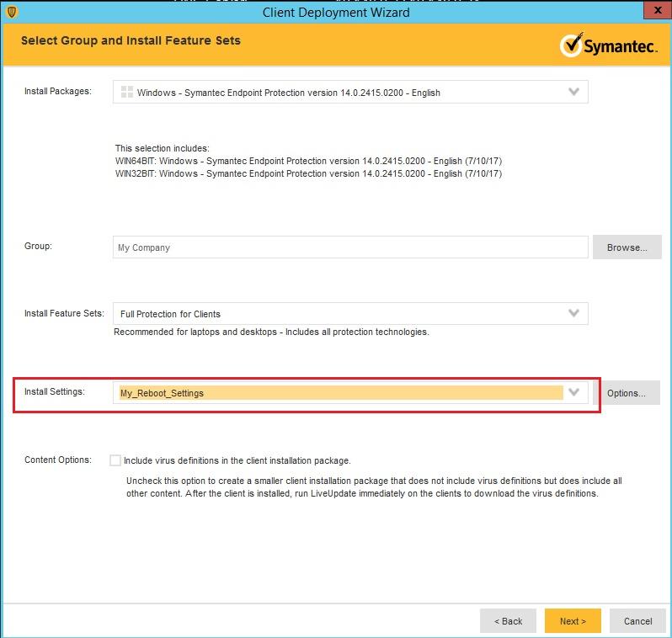Viewport: 672px width, 638px height.
Task: Click the This selection includes text
Action: [162, 148]
